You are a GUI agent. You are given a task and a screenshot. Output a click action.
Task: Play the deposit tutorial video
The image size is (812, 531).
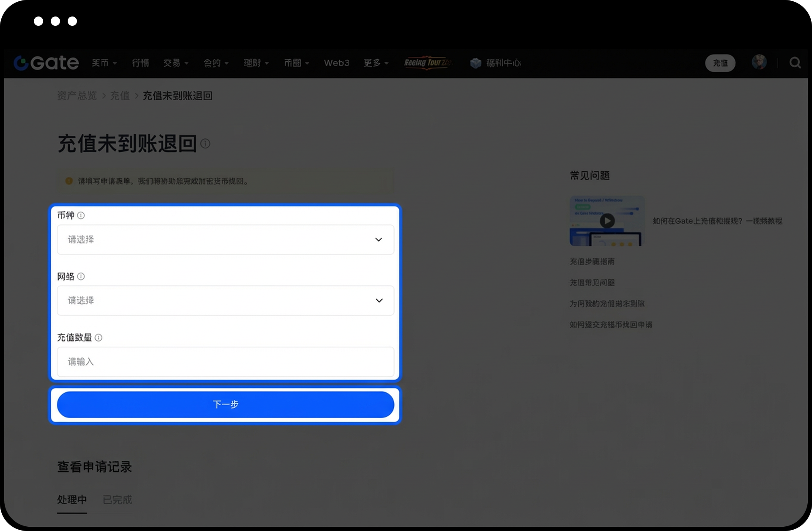(x=607, y=220)
